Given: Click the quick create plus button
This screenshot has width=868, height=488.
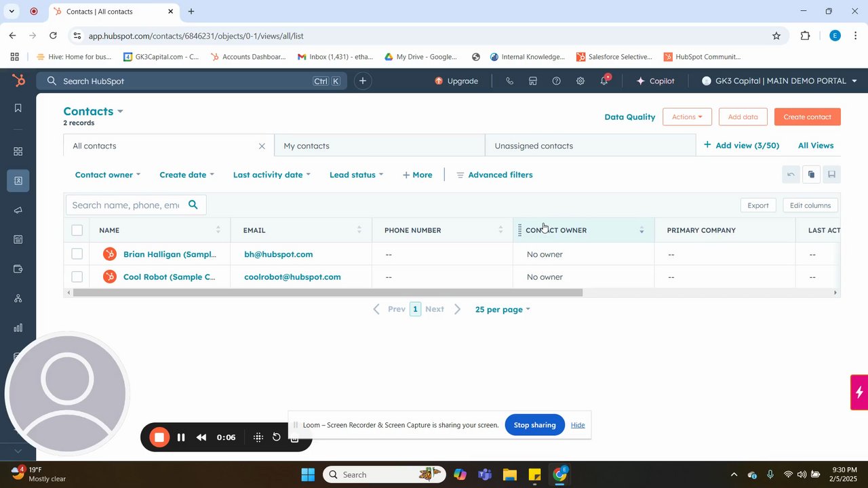Looking at the screenshot, I should (x=363, y=81).
